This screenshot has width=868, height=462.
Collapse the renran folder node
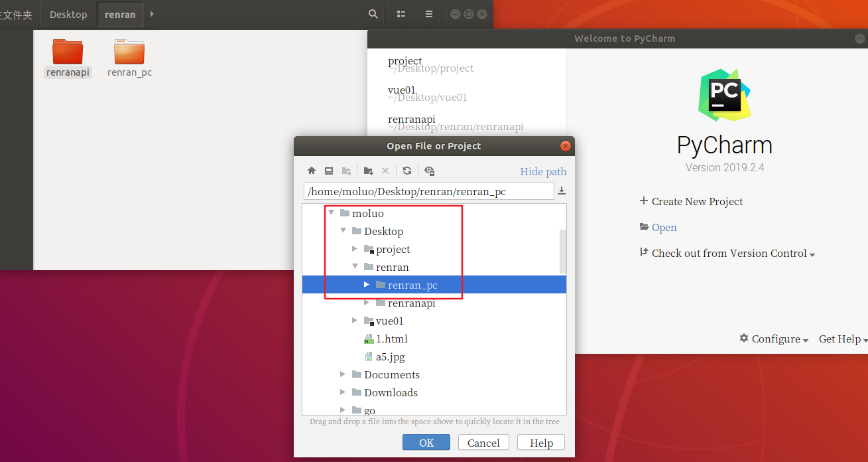point(355,267)
